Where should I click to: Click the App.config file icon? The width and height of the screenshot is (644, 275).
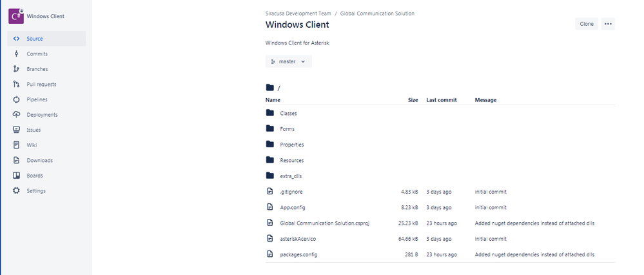(270, 207)
